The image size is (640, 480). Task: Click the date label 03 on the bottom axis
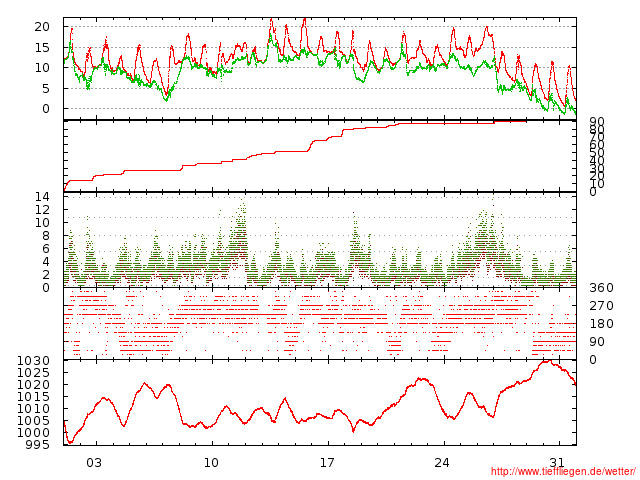94,463
